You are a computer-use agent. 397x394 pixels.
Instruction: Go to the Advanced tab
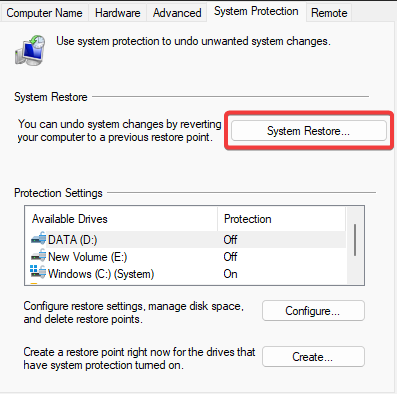[177, 13]
